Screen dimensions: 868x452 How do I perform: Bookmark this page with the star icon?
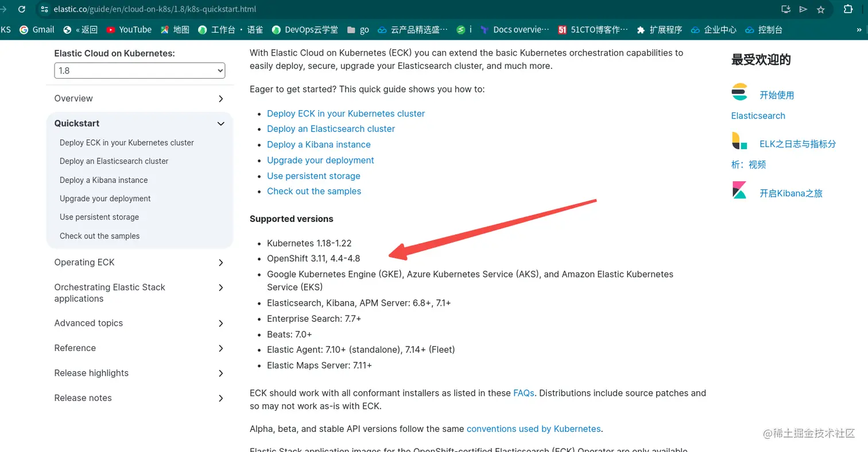pos(821,9)
